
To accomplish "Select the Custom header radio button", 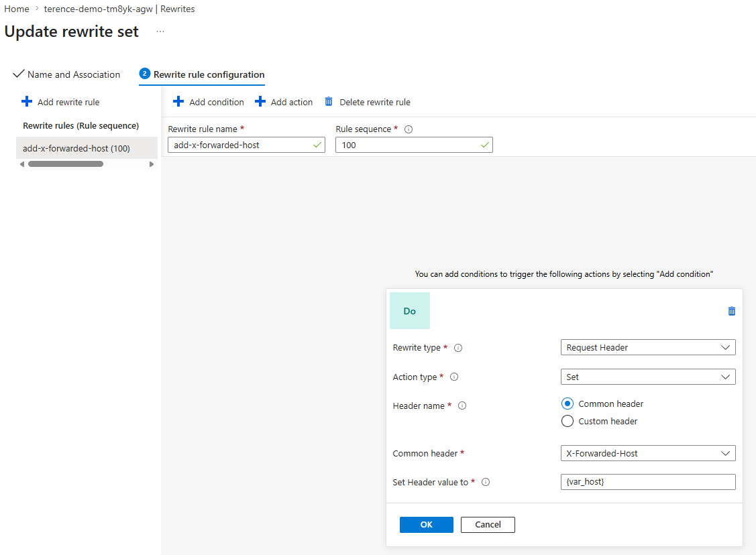I will click(568, 421).
